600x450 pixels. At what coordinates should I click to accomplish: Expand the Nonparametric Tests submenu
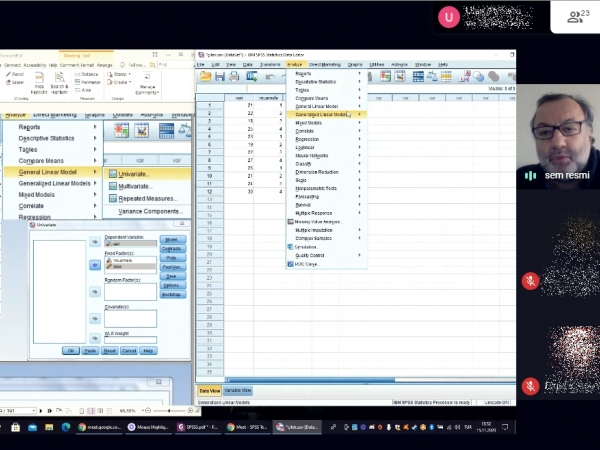[x=327, y=188]
